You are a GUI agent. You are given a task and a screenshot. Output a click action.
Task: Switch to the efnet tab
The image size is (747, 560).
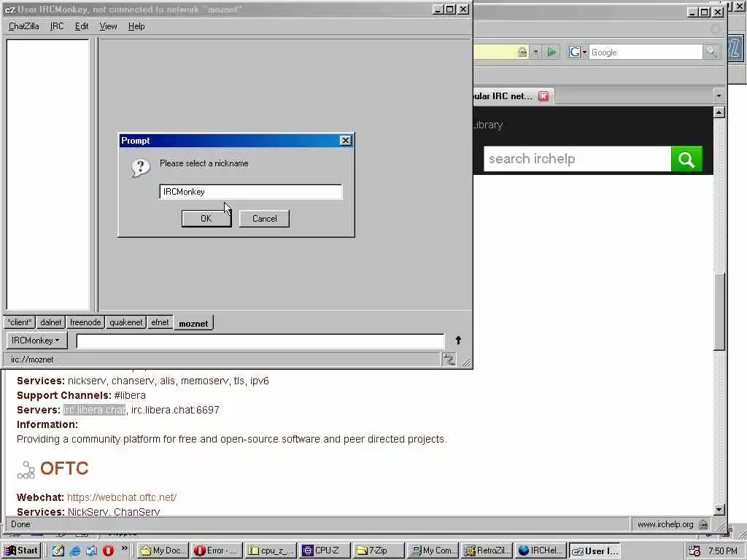[x=160, y=322]
